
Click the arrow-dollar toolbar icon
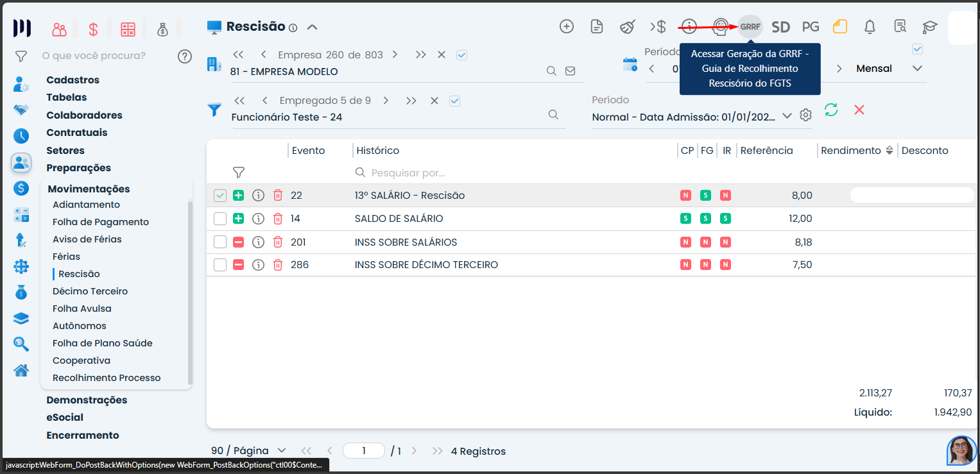(x=658, y=26)
